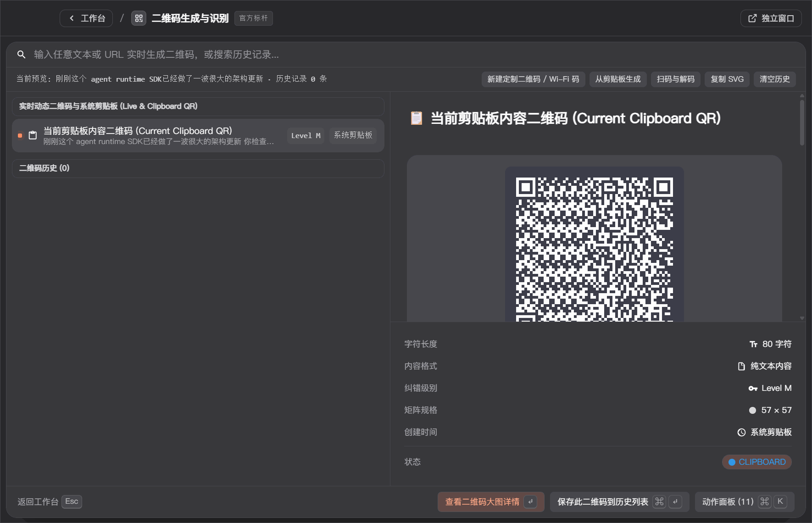This screenshot has height=523, width=812.
Task: Click the key icon next to Level M
Action: click(753, 388)
